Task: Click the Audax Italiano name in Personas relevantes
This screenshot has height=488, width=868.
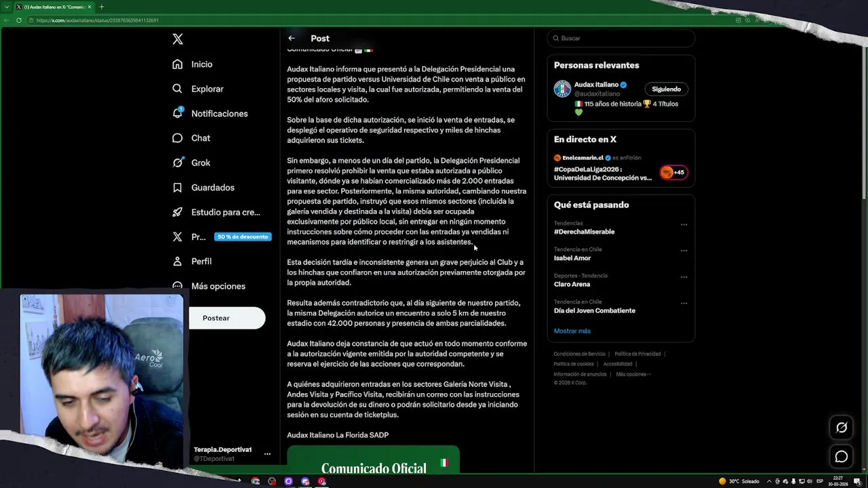Action: [x=596, y=85]
